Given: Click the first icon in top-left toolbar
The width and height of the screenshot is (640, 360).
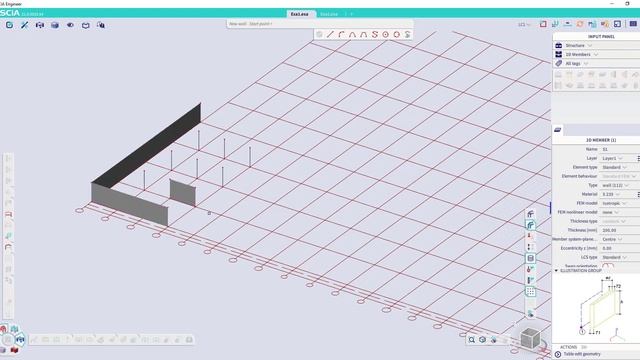Looking at the screenshot, I should click(9, 25).
